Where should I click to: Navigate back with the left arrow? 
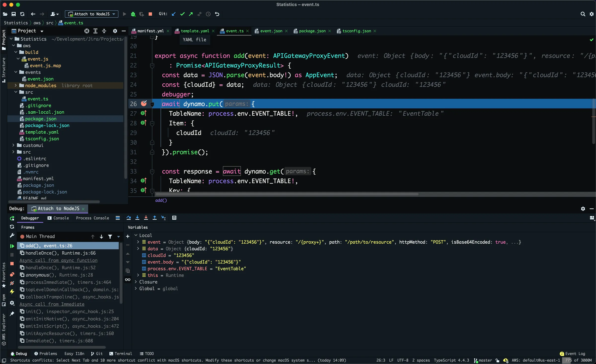pos(33,14)
